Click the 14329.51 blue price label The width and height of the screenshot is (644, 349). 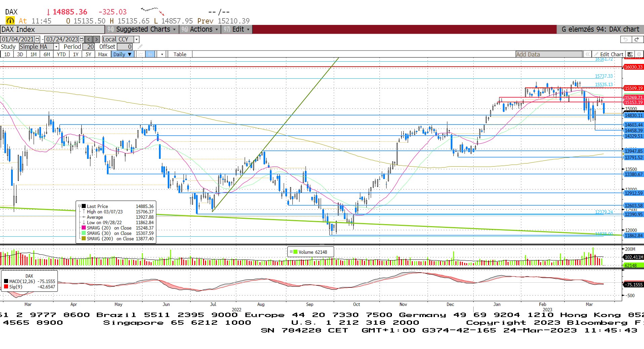[x=634, y=136]
